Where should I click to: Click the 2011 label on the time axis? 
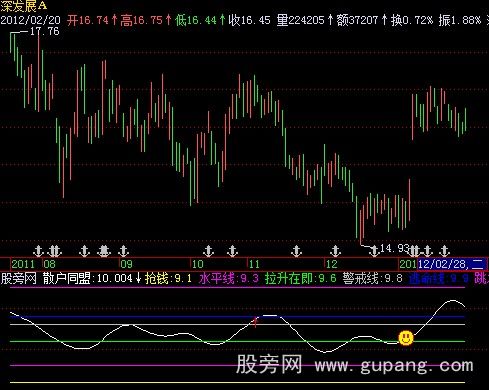23,264
